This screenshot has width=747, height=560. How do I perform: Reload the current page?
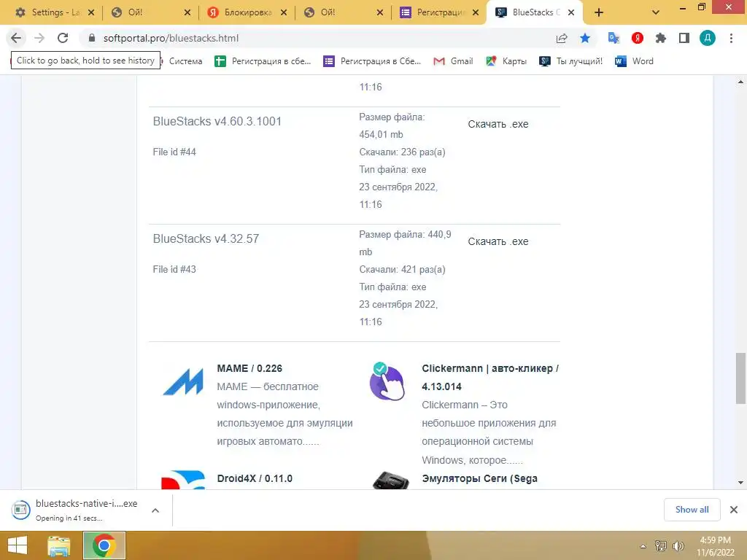point(63,38)
